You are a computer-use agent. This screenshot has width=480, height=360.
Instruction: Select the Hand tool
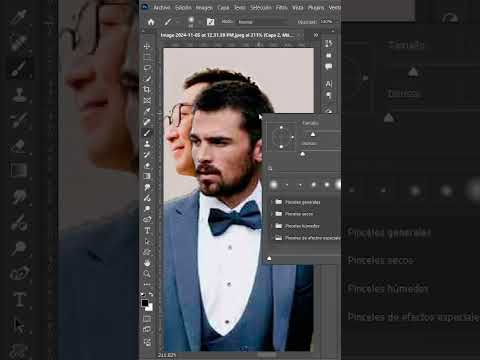click(x=147, y=263)
